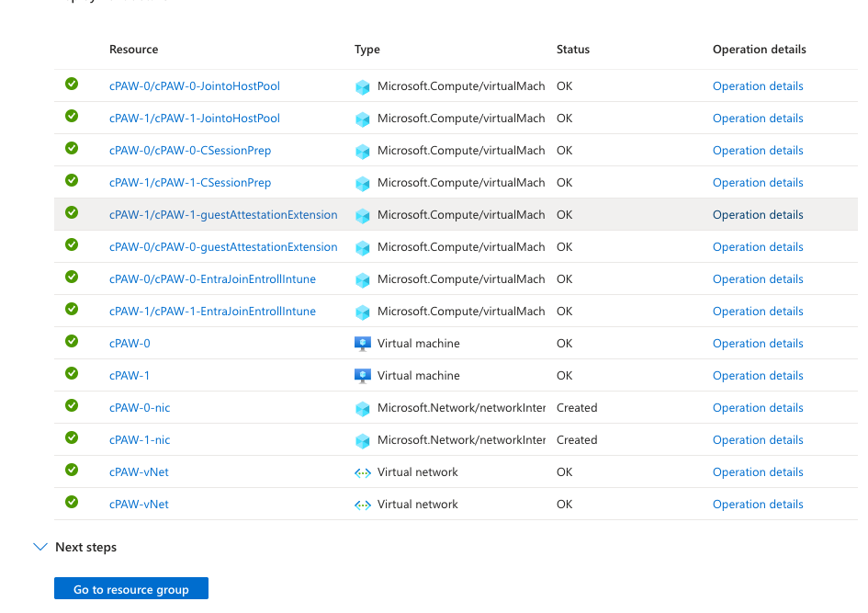Open Operation details for cPAW-1-nic

click(x=758, y=439)
